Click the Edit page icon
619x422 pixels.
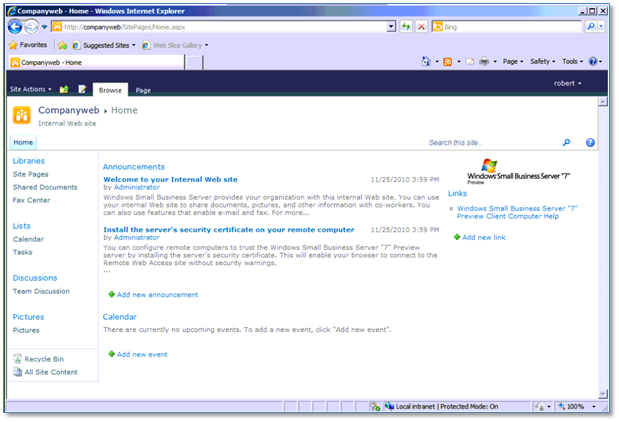(82, 90)
